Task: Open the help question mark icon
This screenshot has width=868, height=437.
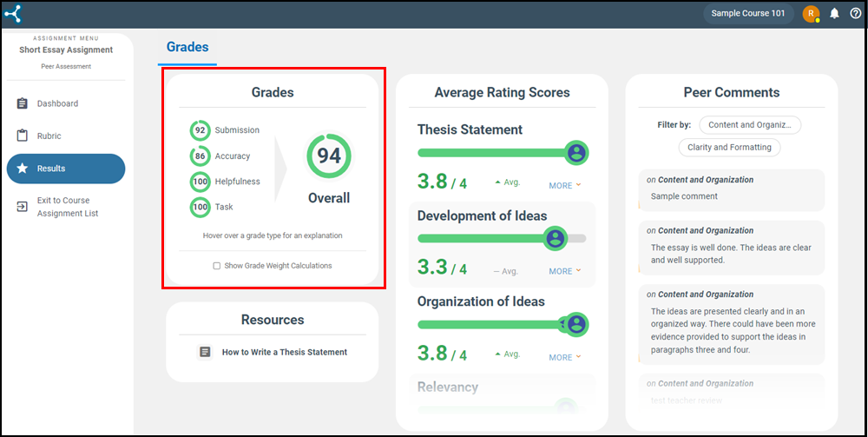Action: 855,13
